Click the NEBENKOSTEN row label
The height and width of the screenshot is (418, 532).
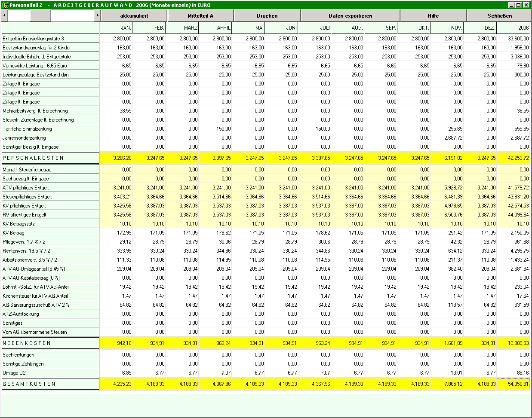pos(50,343)
